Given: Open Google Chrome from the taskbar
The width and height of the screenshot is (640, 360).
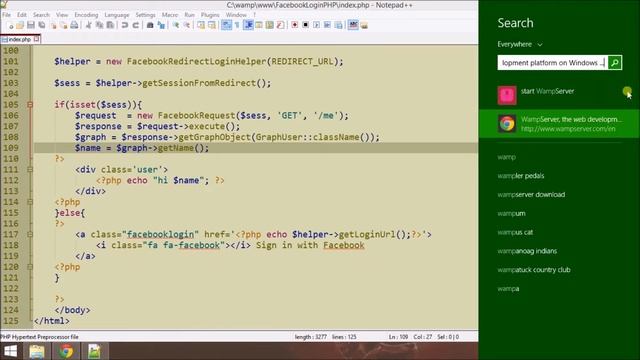Looking at the screenshot, I should pyautogui.click(x=66, y=351).
